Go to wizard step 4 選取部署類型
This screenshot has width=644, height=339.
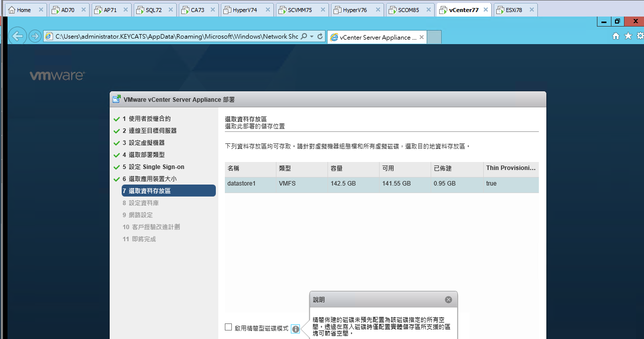pyautogui.click(x=143, y=155)
